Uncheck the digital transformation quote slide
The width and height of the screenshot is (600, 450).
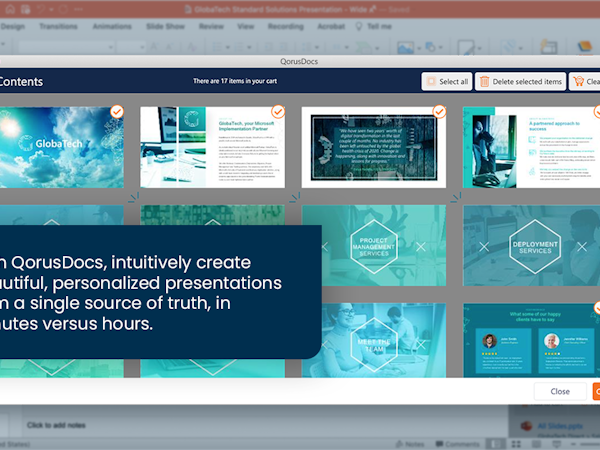point(438,111)
